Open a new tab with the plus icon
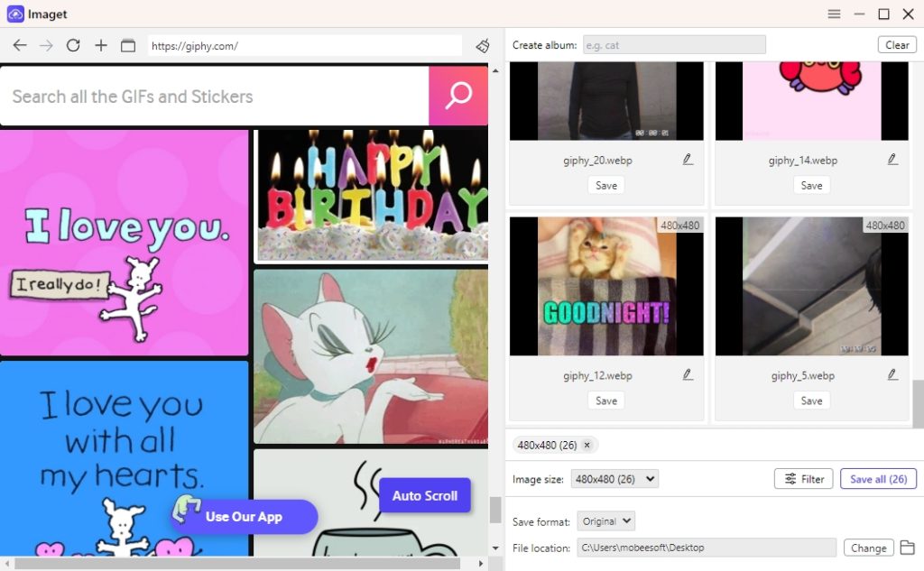The height and width of the screenshot is (571, 924). tap(100, 43)
